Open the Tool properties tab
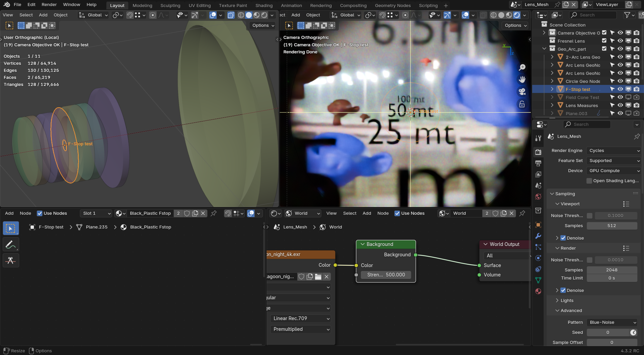 point(538,138)
